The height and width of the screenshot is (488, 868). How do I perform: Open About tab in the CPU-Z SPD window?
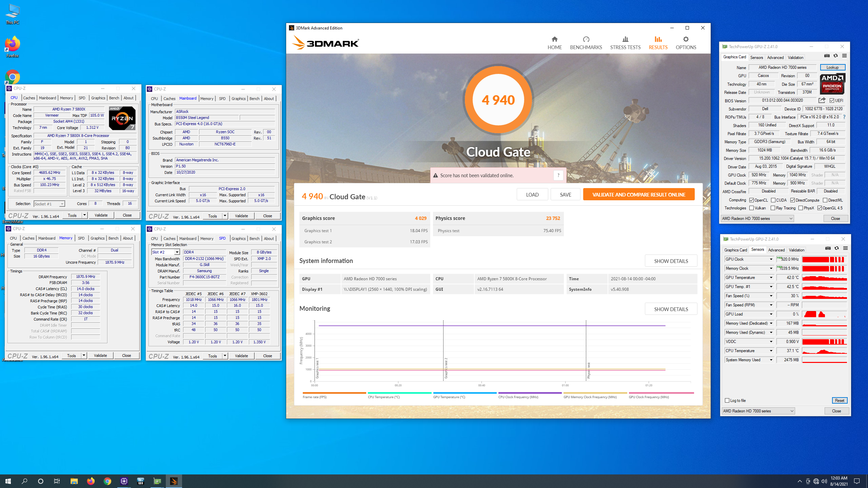pyautogui.click(x=269, y=239)
